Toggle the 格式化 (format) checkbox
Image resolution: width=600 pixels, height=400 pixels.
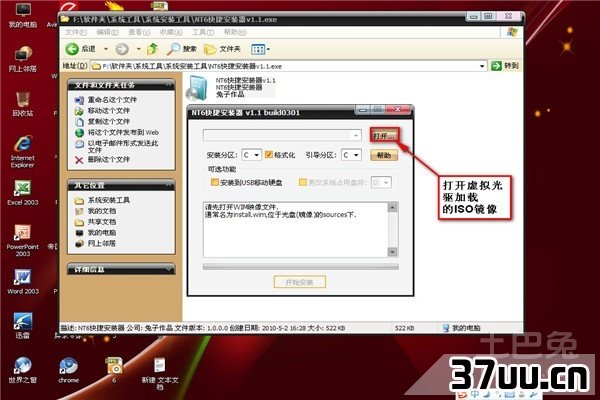pos(269,154)
